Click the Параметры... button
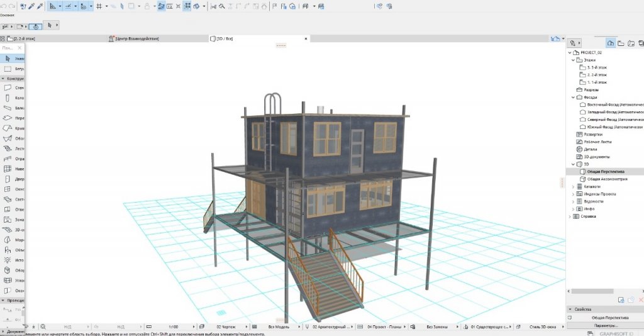644x336 pixels. pyautogui.click(x=606, y=325)
